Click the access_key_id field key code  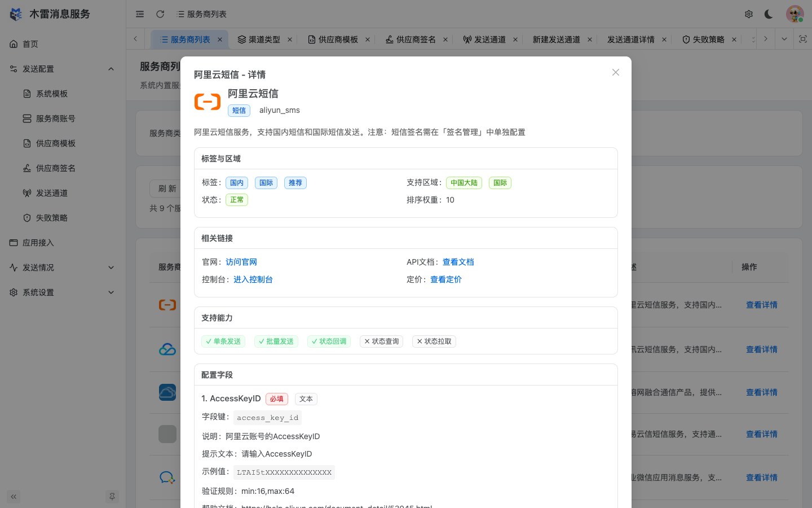(x=268, y=418)
